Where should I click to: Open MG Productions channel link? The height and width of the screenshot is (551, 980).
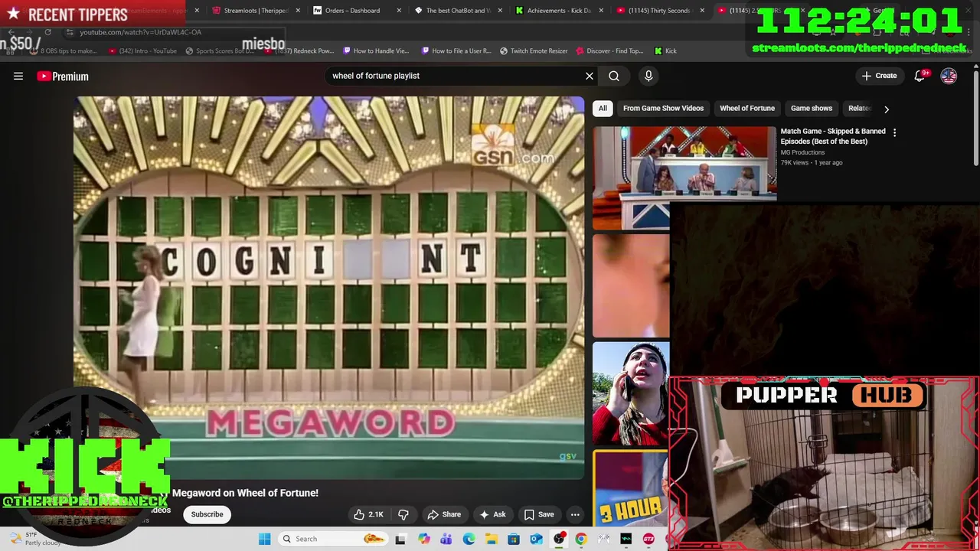(x=802, y=152)
